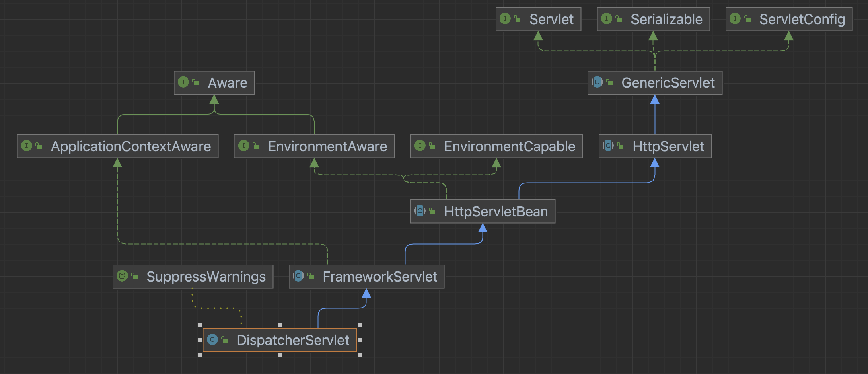868x374 pixels.
Task: Click the class icon on DispatcherServlet
Action: (212, 339)
